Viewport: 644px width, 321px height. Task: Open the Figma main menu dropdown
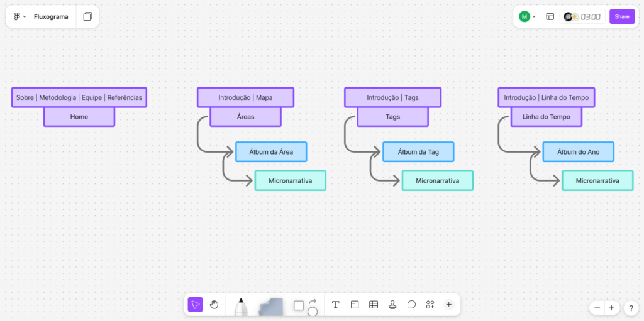20,17
